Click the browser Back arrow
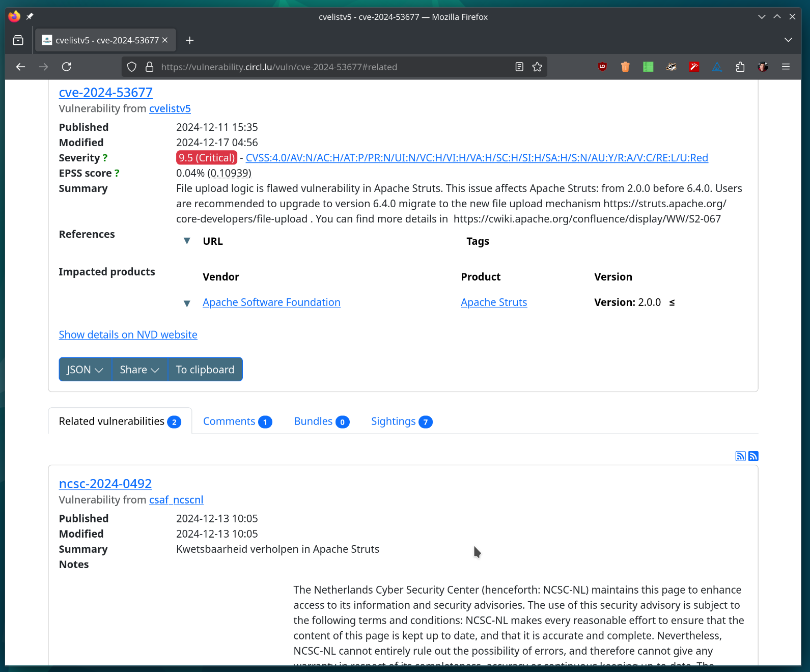The height and width of the screenshot is (672, 810). 20,67
